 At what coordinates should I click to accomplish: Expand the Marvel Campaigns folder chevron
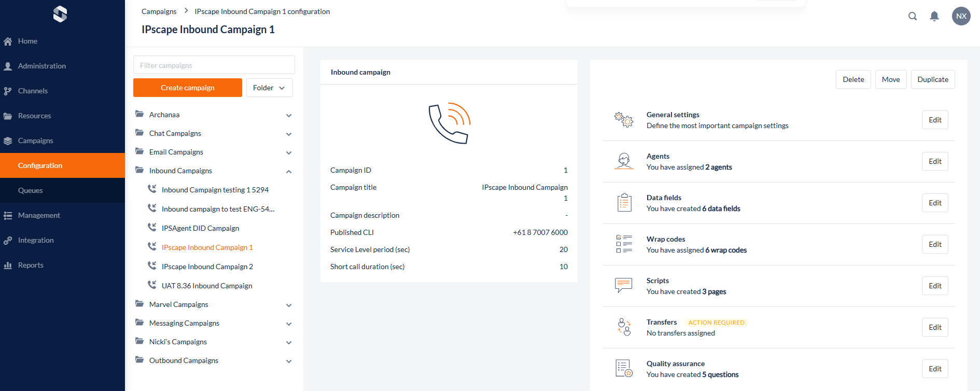(x=289, y=305)
